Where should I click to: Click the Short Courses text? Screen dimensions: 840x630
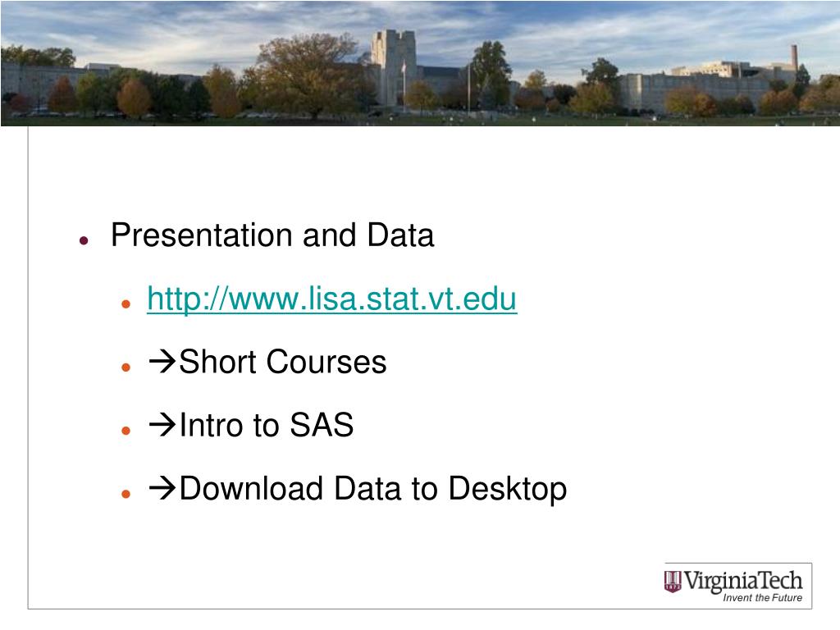[x=282, y=362]
